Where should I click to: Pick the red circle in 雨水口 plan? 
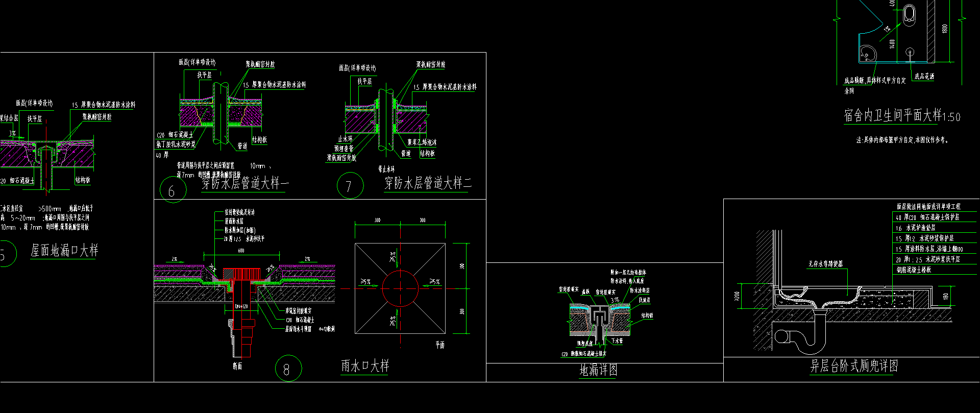pyautogui.click(x=400, y=288)
